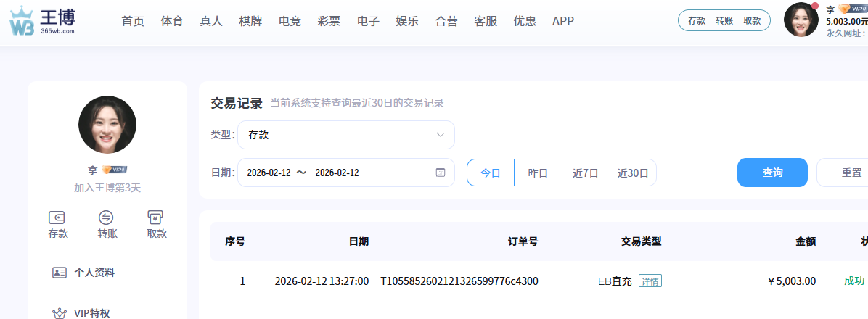Open VIP特权 crown icon item
The height and width of the screenshot is (319, 868).
(x=60, y=313)
